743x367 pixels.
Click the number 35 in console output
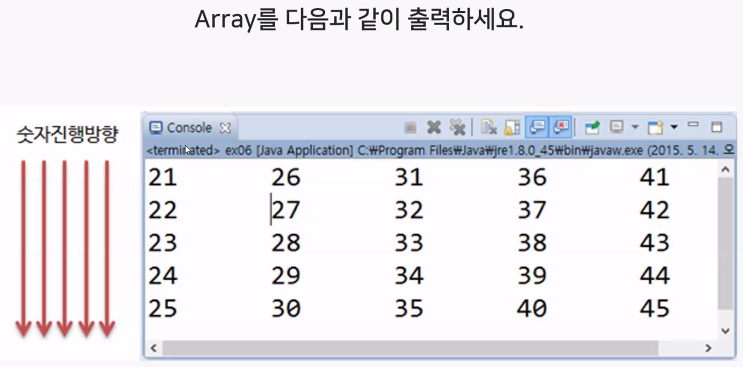tap(408, 308)
